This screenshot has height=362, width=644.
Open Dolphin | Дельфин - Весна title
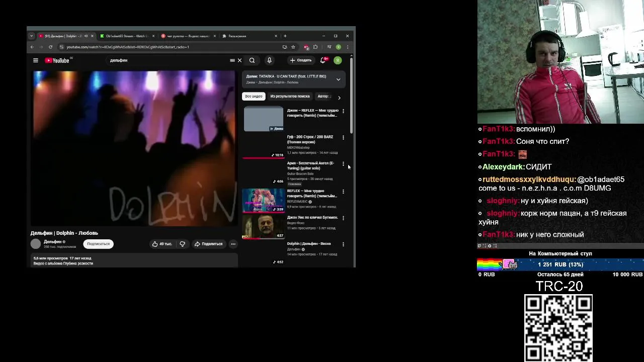pyautogui.click(x=309, y=244)
